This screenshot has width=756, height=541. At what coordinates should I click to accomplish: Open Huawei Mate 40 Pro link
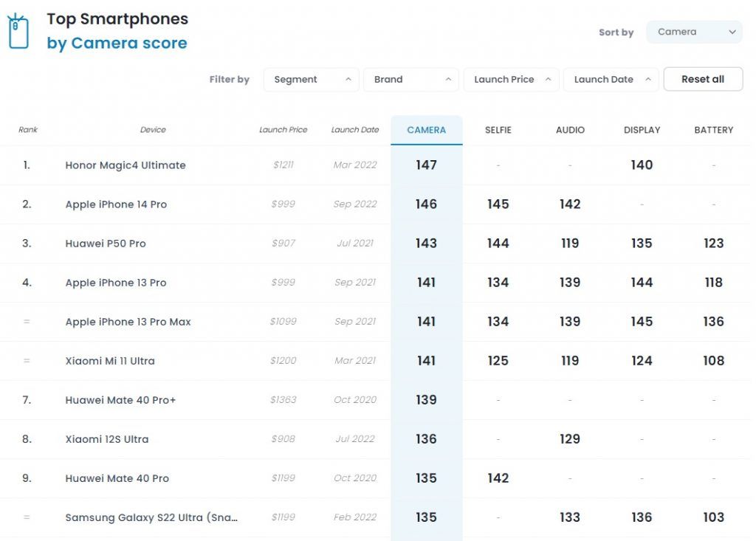click(x=117, y=478)
